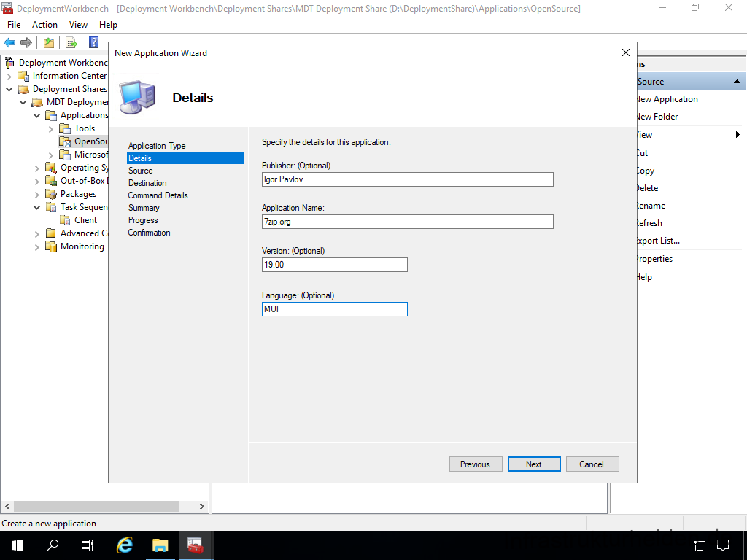Click the Task Sequences node icon
The width and height of the screenshot is (747, 560).
point(50,206)
